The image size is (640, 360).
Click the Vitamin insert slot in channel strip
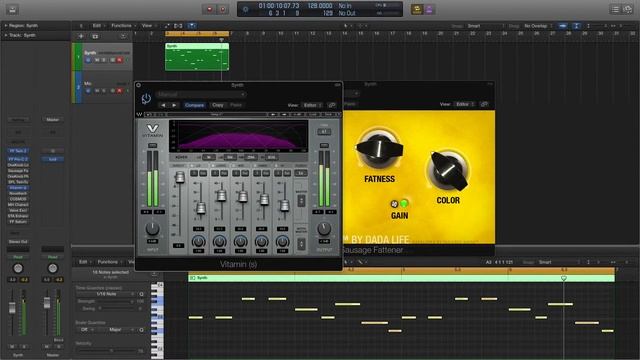[x=18, y=188]
